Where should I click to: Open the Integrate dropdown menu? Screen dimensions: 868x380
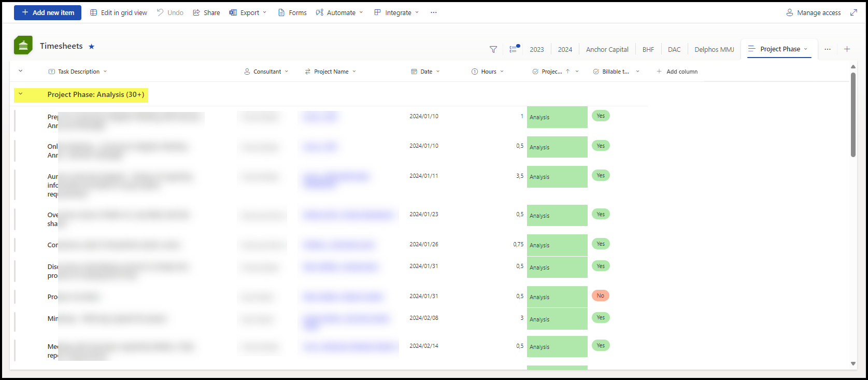397,12
